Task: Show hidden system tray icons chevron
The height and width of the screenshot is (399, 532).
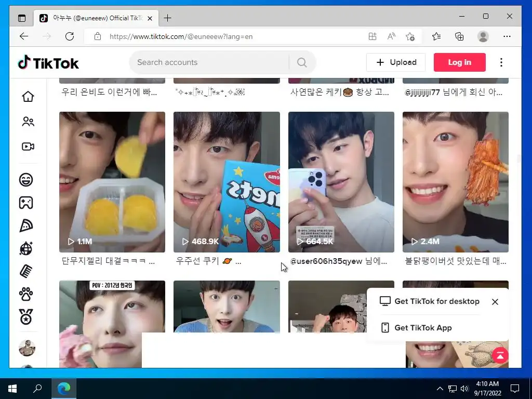Action: coord(440,389)
